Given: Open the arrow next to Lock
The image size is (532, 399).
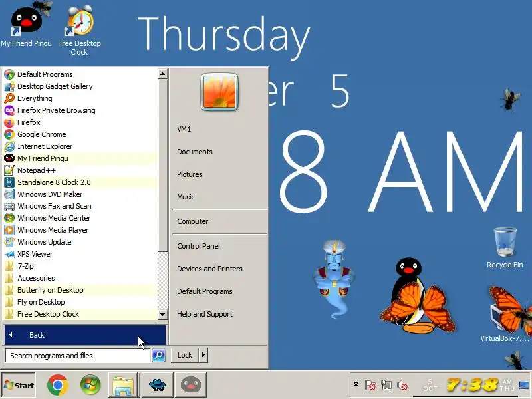Looking at the screenshot, I should point(203,355).
